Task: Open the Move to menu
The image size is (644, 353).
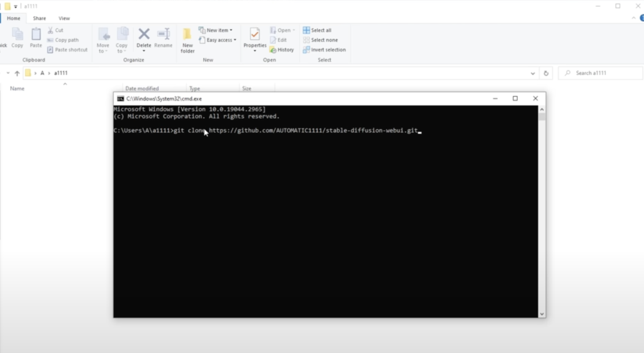Action: point(103,40)
